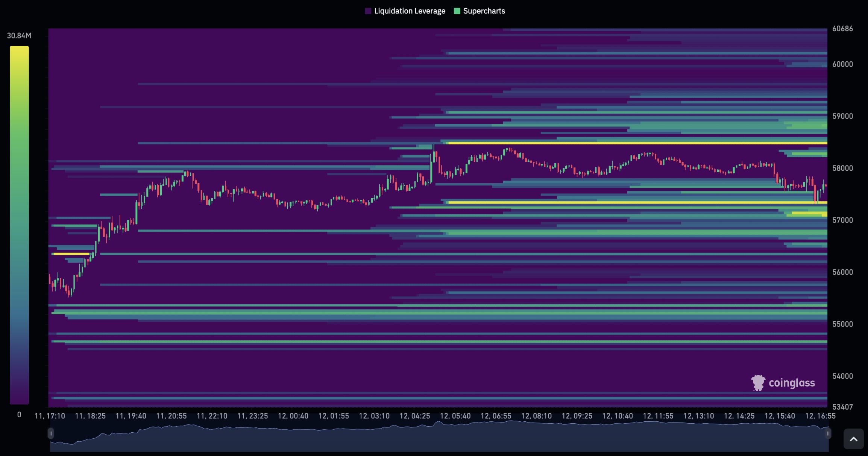The height and width of the screenshot is (456, 868).
Task: Click the short yellow band near 56300 at left
Action: (x=71, y=254)
